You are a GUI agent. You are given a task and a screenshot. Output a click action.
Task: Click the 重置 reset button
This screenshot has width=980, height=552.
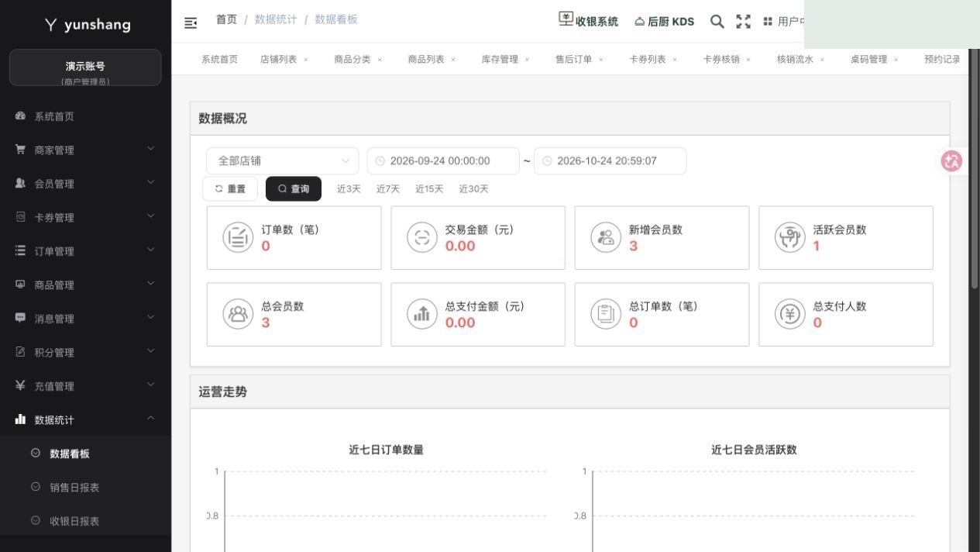pyautogui.click(x=230, y=189)
